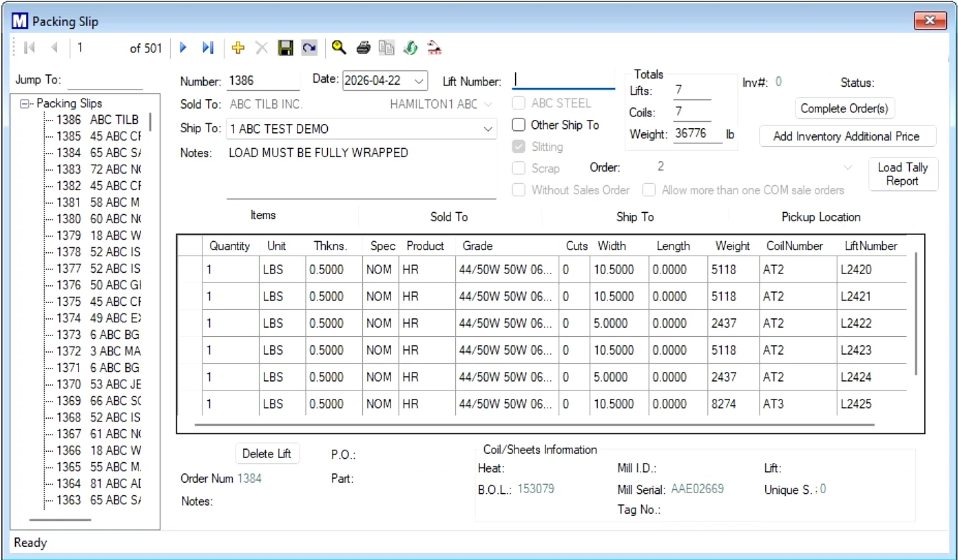Add a new packing slip with plus icon

pyautogui.click(x=238, y=48)
